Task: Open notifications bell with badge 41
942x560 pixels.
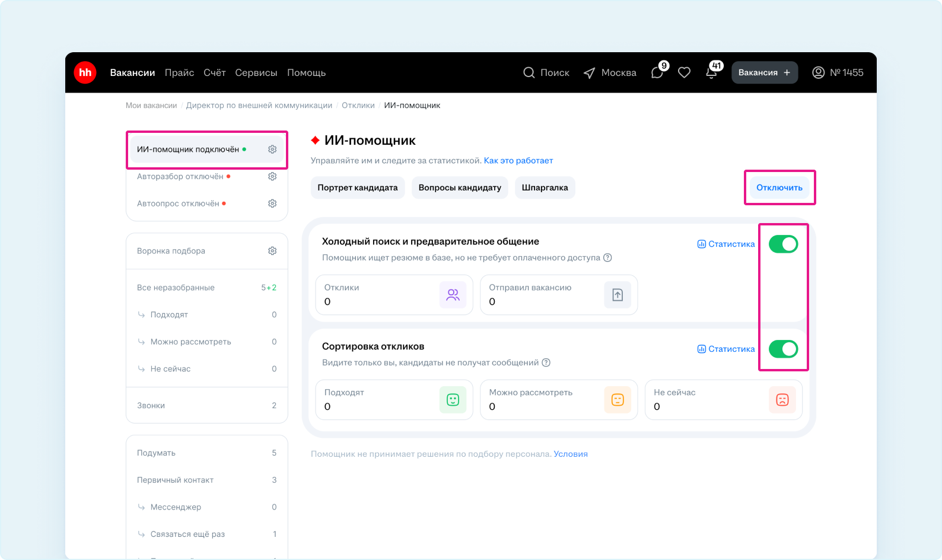Action: click(x=711, y=73)
